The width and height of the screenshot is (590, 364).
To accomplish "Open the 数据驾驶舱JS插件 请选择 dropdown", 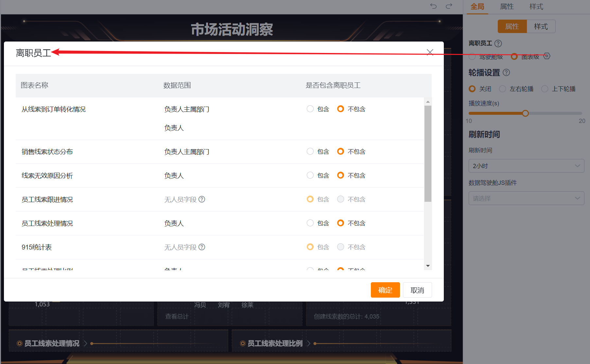I will [526, 198].
